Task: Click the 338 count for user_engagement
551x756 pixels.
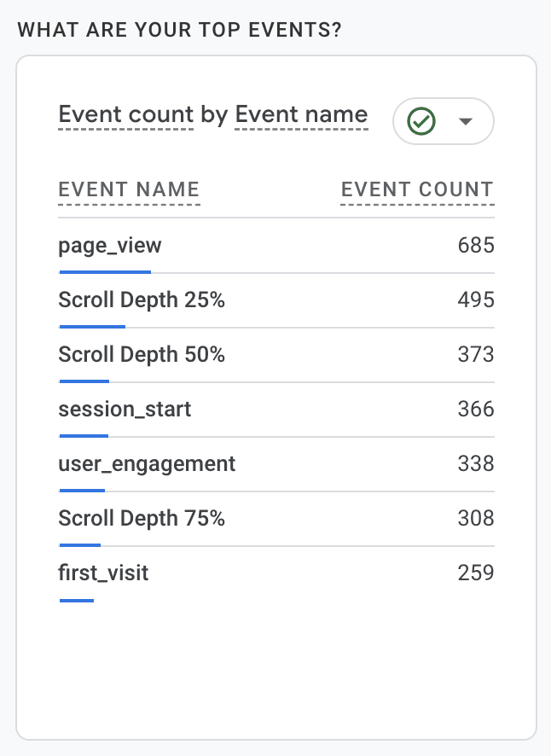Action: [476, 464]
